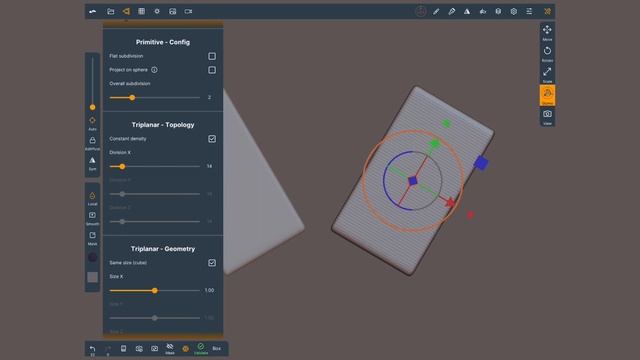Viewport: 640px width, 360px height.
Task: Click the Undo arrow button
Action: (93, 349)
